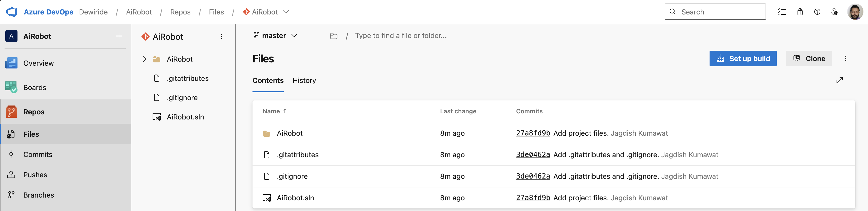Open commit link 3de0462a for .gitignore
Viewport: 868px width, 211px height.
[532, 176]
